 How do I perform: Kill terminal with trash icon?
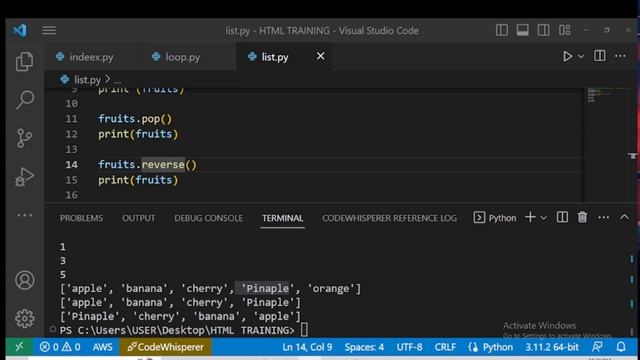point(582,218)
